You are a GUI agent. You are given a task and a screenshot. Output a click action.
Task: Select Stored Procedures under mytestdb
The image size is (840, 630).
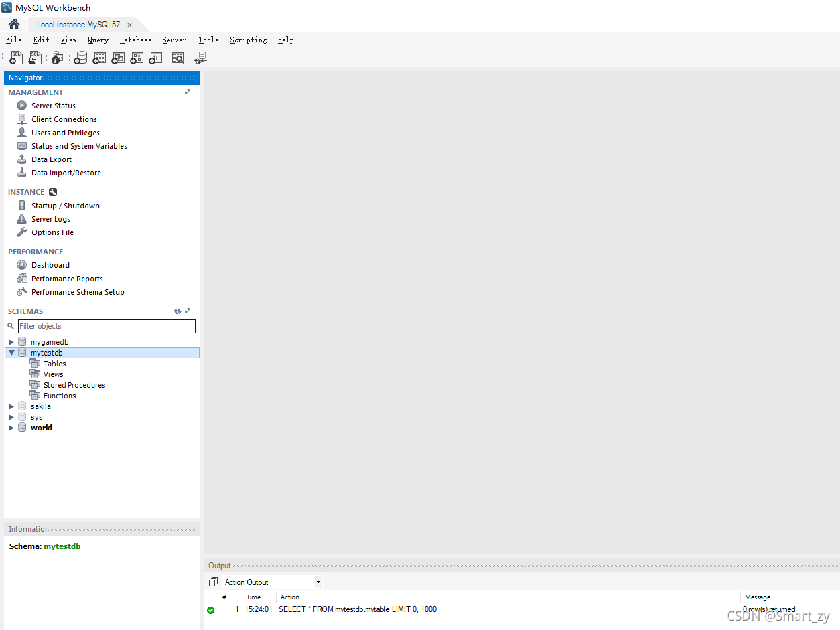click(74, 385)
